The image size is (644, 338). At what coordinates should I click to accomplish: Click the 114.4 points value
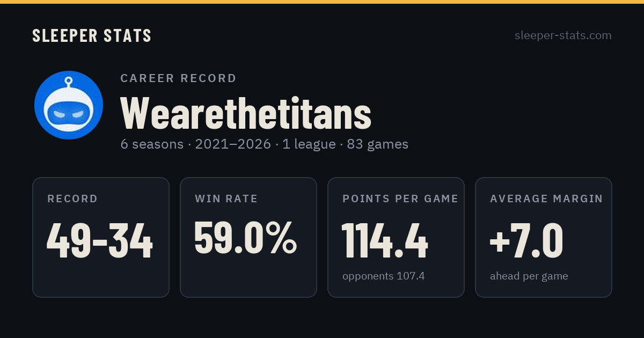coord(385,241)
